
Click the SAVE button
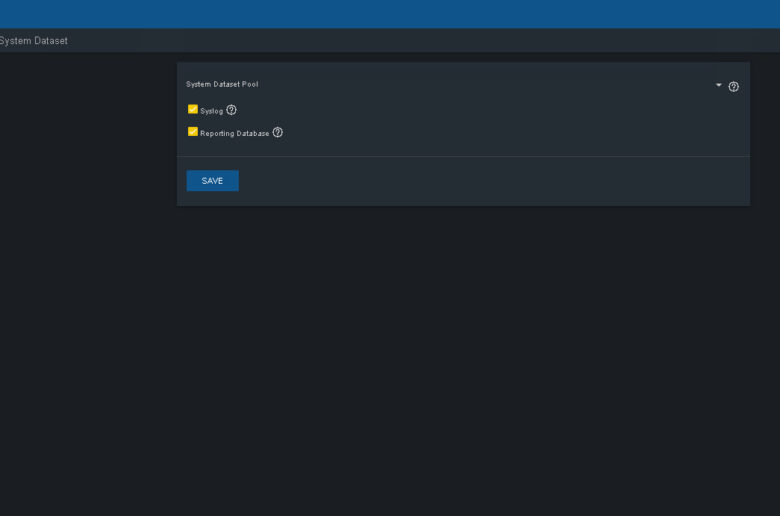point(212,181)
